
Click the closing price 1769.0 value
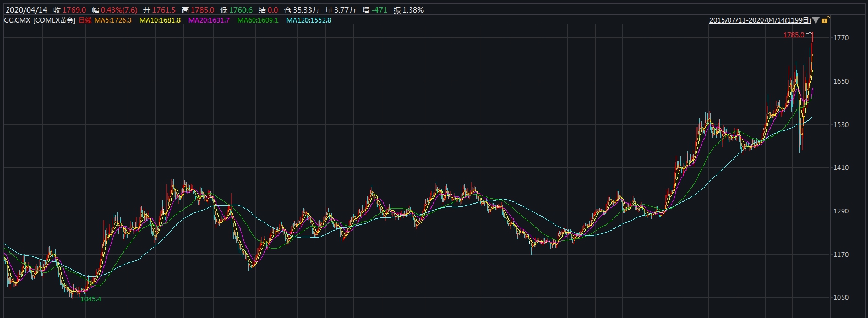pos(74,10)
